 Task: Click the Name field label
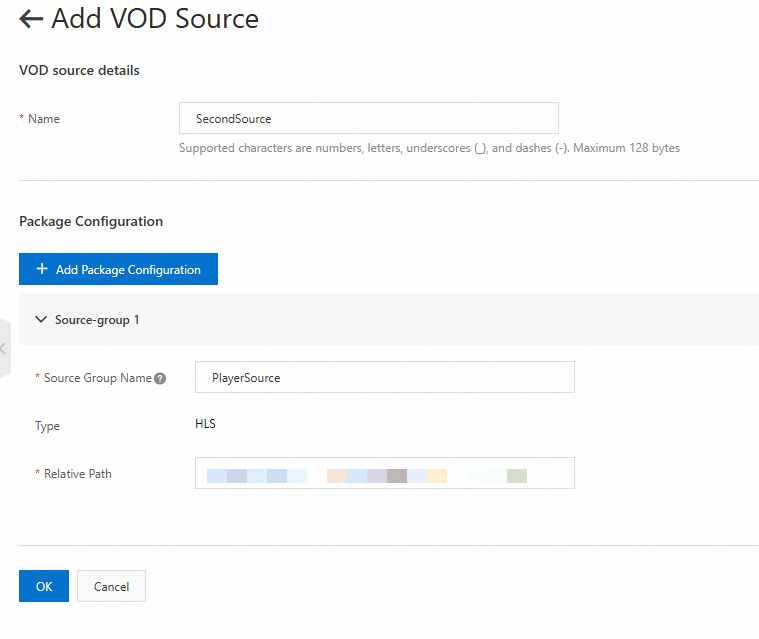(x=43, y=119)
